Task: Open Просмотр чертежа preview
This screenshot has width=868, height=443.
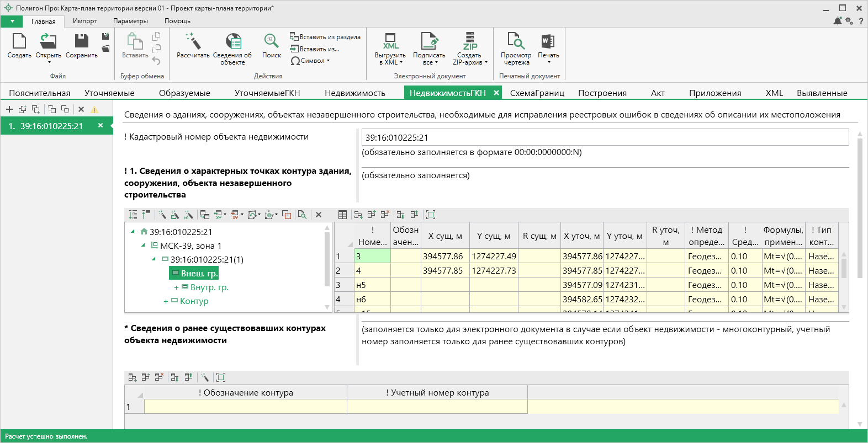Action: (516, 42)
